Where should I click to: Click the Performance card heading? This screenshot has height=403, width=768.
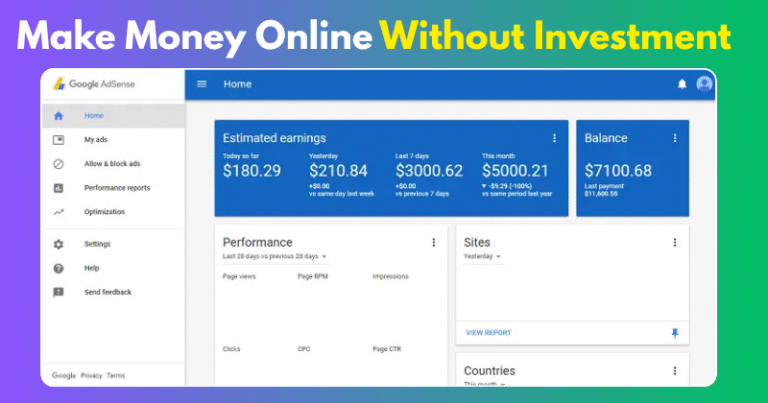[257, 242]
